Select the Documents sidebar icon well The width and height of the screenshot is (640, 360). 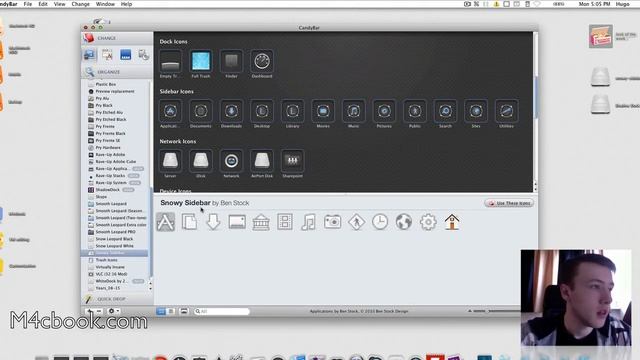201,111
